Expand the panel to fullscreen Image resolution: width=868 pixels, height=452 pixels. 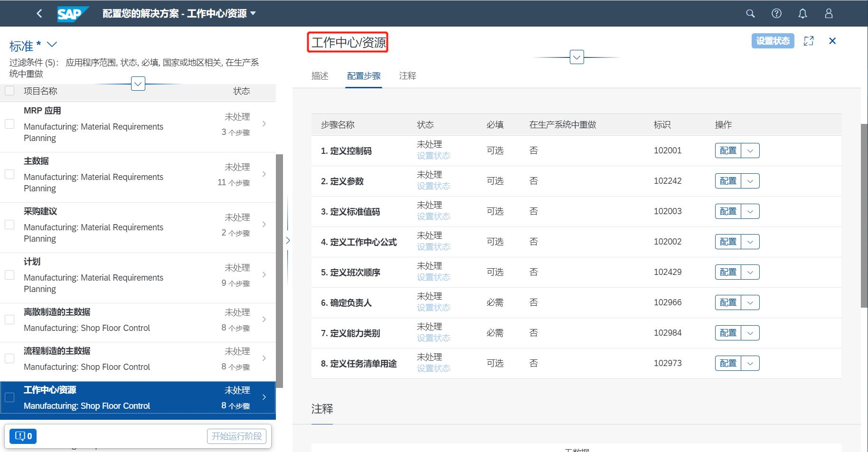809,41
